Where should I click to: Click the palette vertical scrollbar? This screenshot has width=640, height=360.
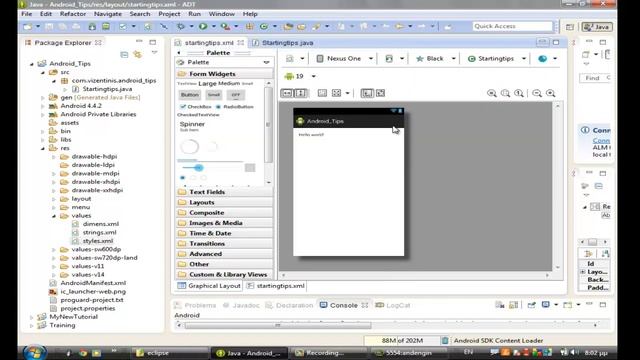(x=268, y=124)
